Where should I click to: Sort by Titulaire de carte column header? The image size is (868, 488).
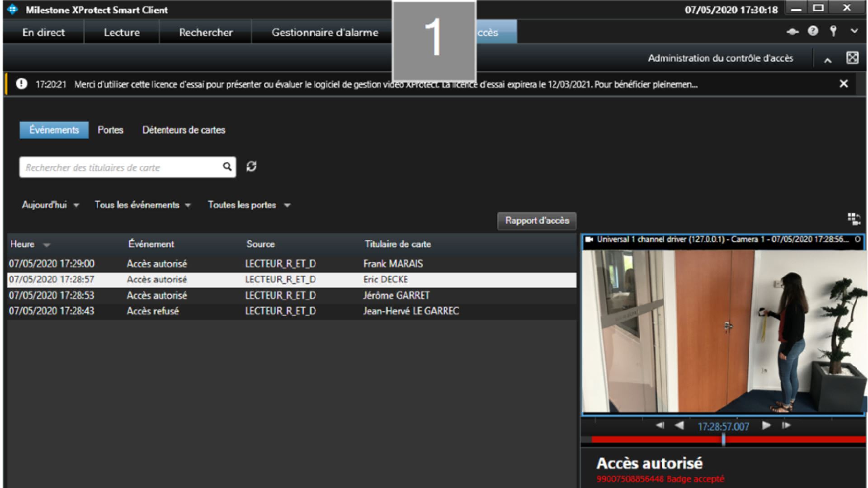[x=398, y=244]
